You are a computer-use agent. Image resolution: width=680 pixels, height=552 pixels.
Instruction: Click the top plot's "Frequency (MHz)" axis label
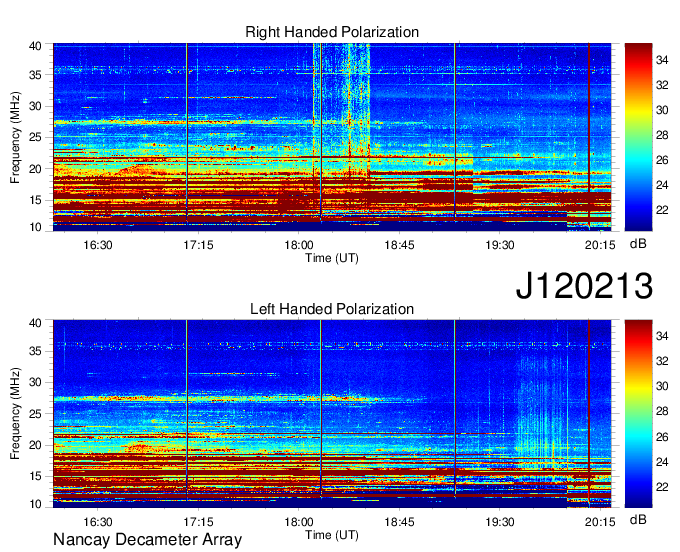pyautogui.click(x=15, y=137)
